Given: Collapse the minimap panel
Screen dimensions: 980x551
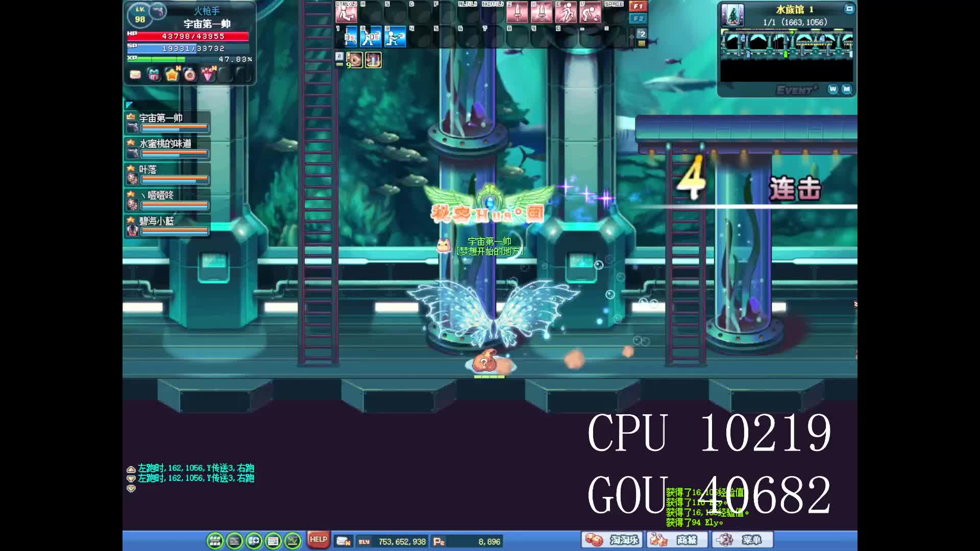Looking at the screenshot, I should tap(849, 9).
